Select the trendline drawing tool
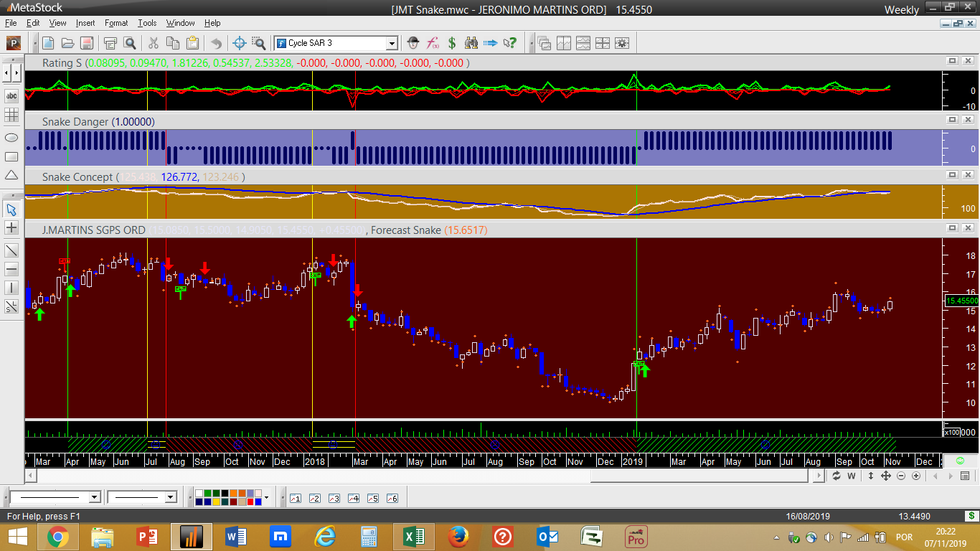The height and width of the screenshot is (551, 980). [11, 250]
